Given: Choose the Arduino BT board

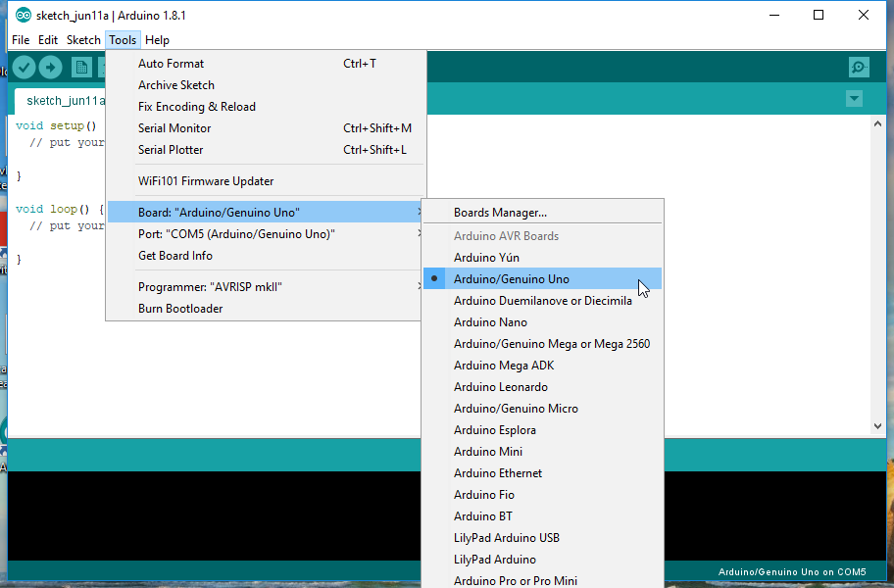Looking at the screenshot, I should pyautogui.click(x=542, y=516).
